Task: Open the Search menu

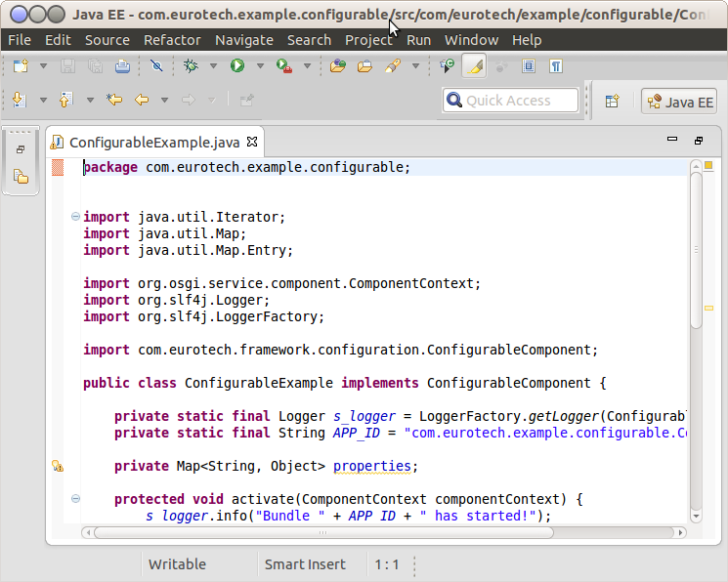Action: click(x=309, y=40)
